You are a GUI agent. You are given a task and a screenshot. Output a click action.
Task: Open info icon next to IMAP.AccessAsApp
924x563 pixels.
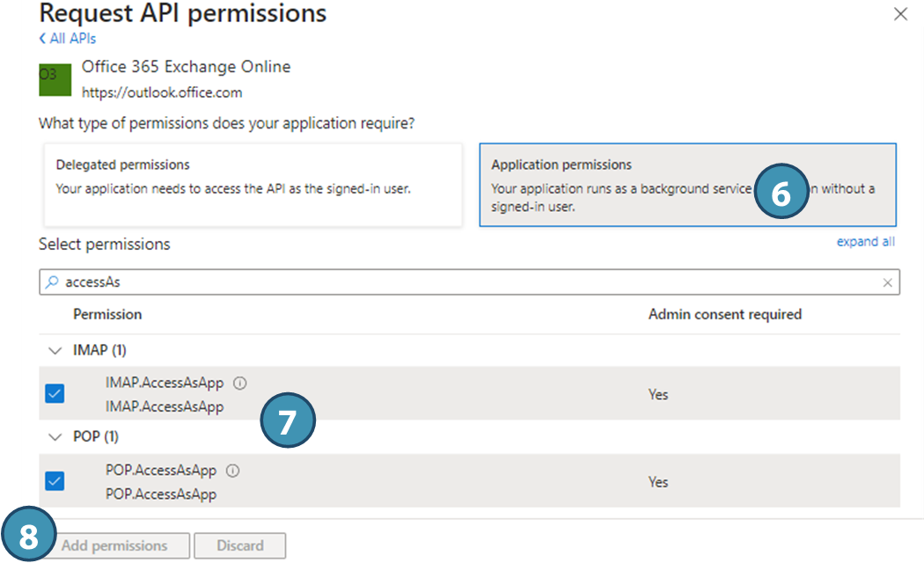pyautogui.click(x=240, y=384)
